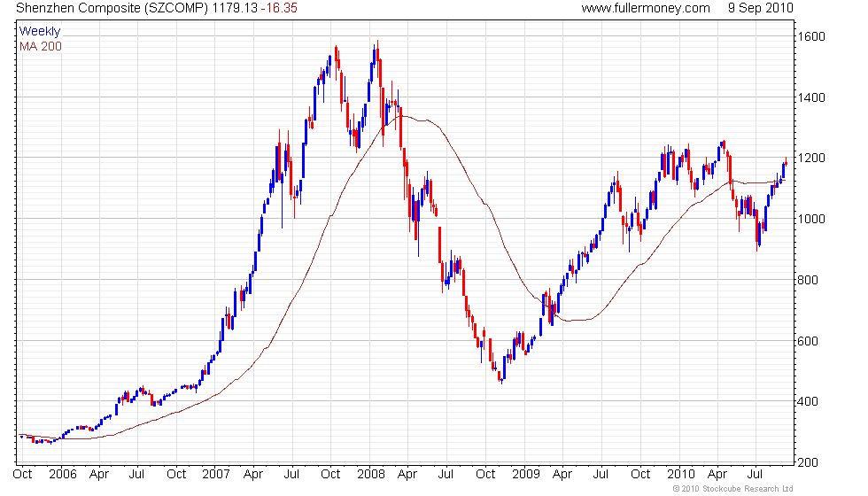Click the 1200 y-axis label
The image size is (868, 496).
pyautogui.click(x=811, y=159)
